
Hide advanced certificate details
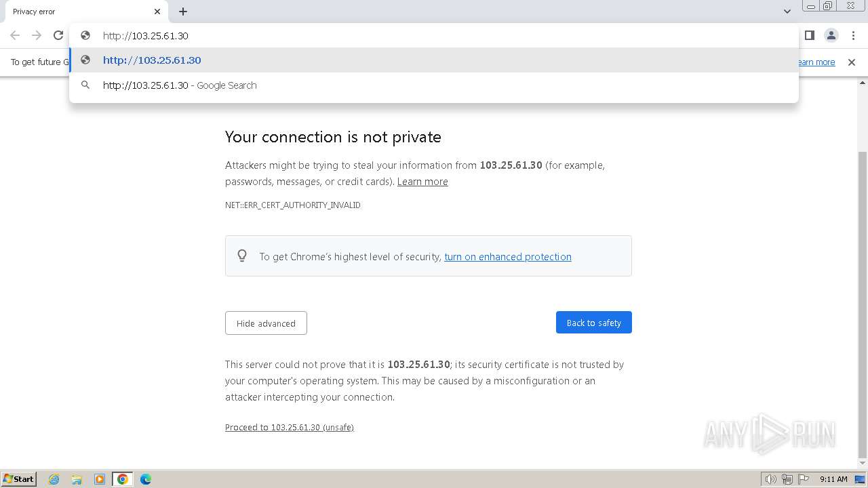point(266,323)
